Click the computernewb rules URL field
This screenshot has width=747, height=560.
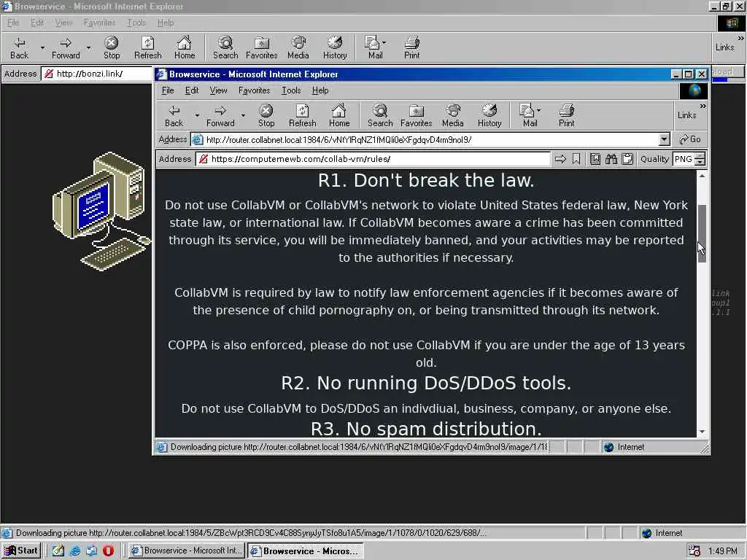pos(373,159)
